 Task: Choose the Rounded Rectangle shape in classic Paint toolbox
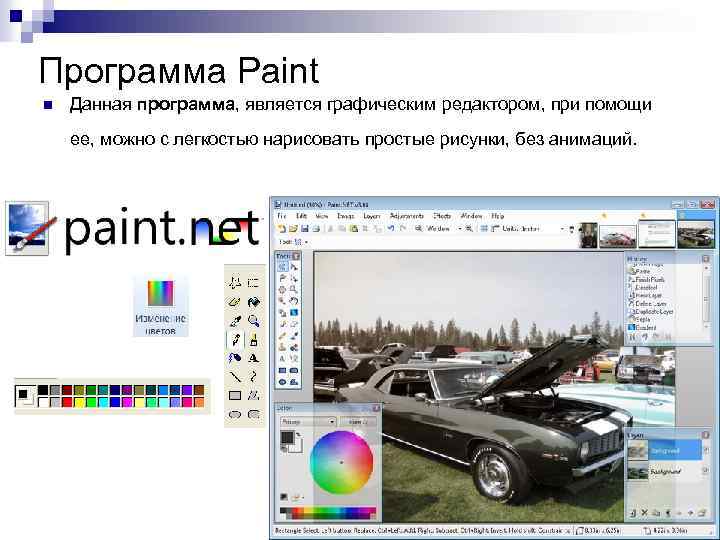[x=253, y=414]
